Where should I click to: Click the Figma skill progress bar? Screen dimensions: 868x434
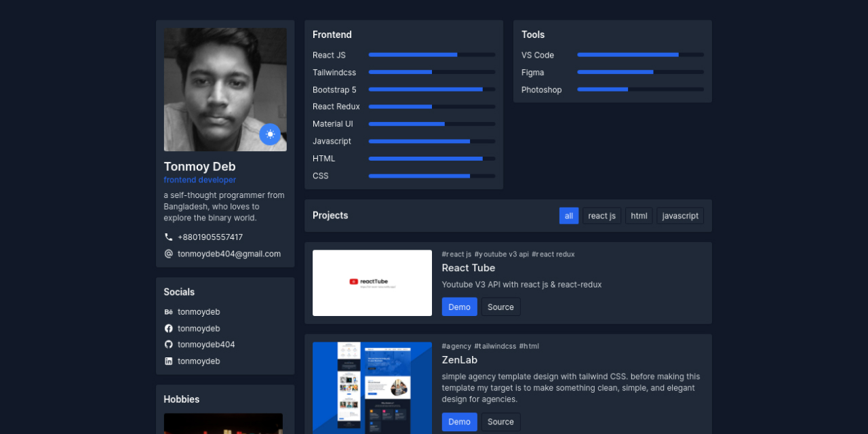point(641,72)
